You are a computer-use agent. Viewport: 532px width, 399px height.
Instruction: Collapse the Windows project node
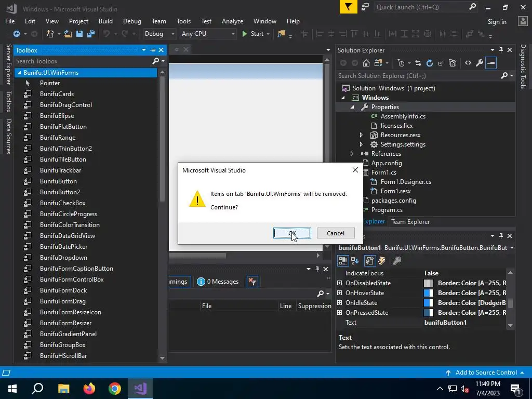click(x=343, y=98)
